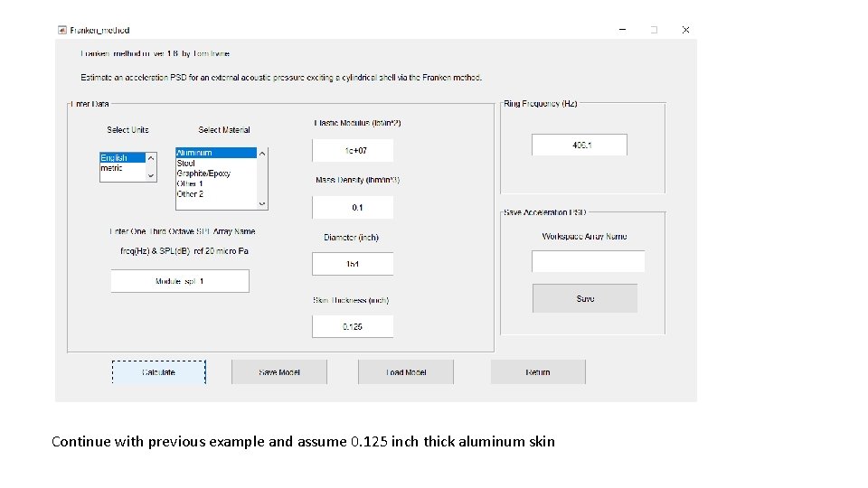The width and height of the screenshot is (868, 488).
Task: Click the Mass Density input field
Action: [353, 208]
